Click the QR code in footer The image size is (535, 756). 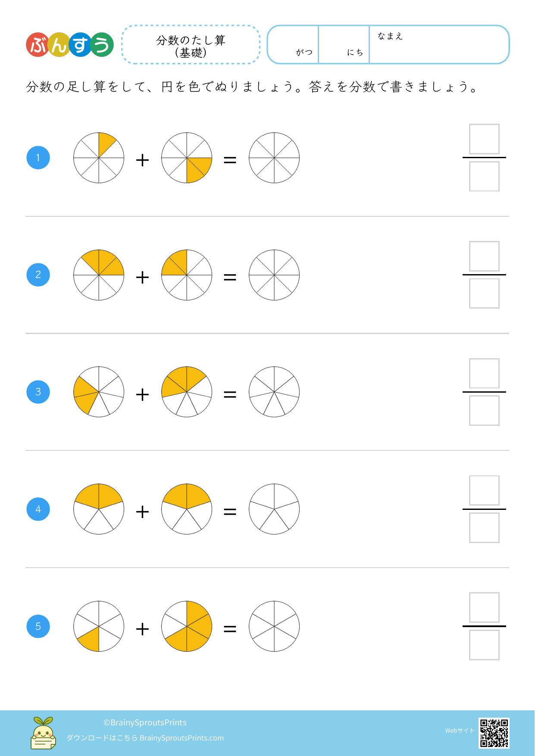click(x=494, y=733)
